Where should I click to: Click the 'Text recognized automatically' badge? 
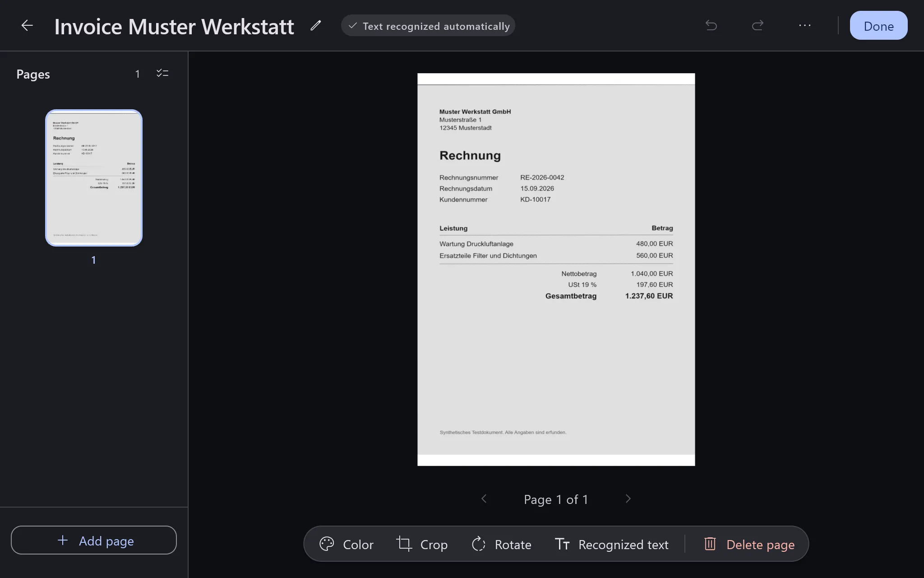coord(428,26)
